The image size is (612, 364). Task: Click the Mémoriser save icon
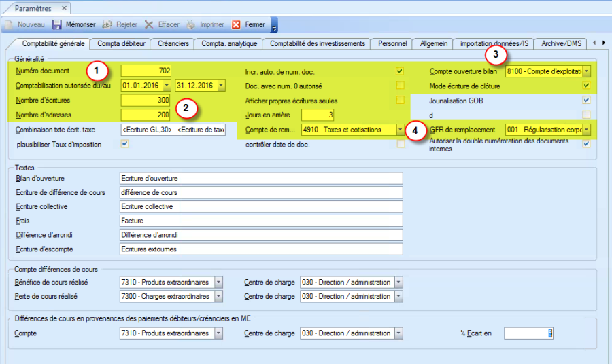coord(57,24)
